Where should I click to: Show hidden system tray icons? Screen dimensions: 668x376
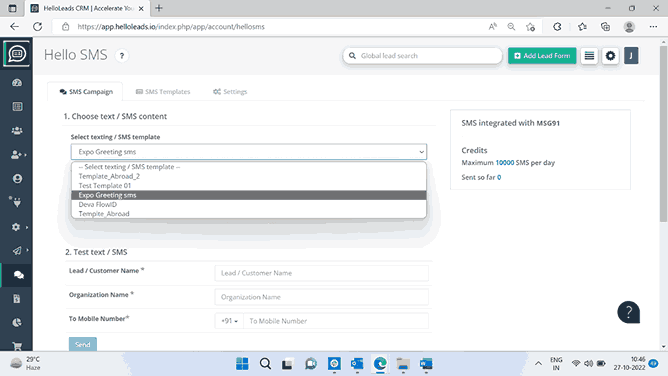pos(538,364)
